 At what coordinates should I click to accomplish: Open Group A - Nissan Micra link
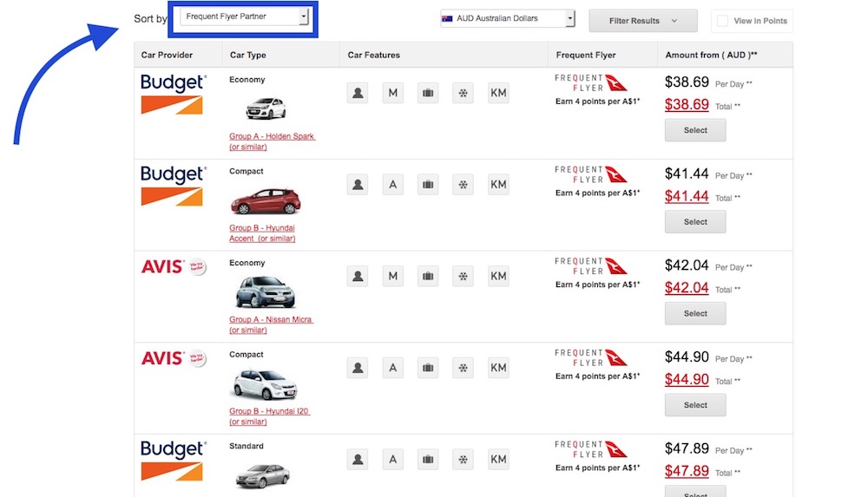pos(271,324)
